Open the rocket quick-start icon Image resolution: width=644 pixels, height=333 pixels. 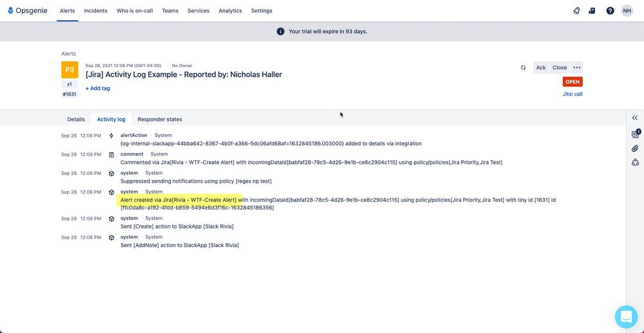point(577,11)
